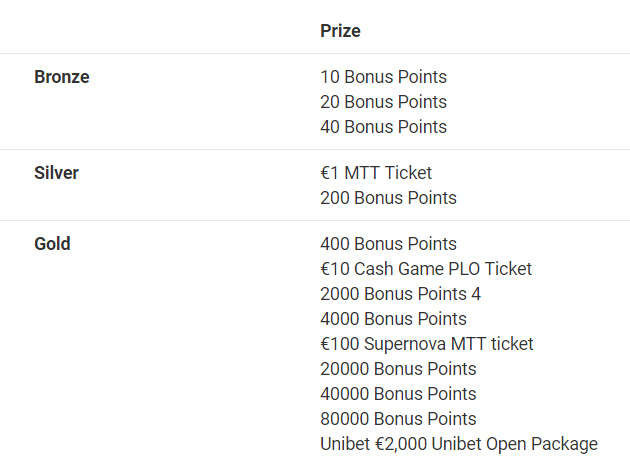Click the 200 Bonus Points entry
Image resolution: width=630 pixels, height=460 pixels.
389,198
